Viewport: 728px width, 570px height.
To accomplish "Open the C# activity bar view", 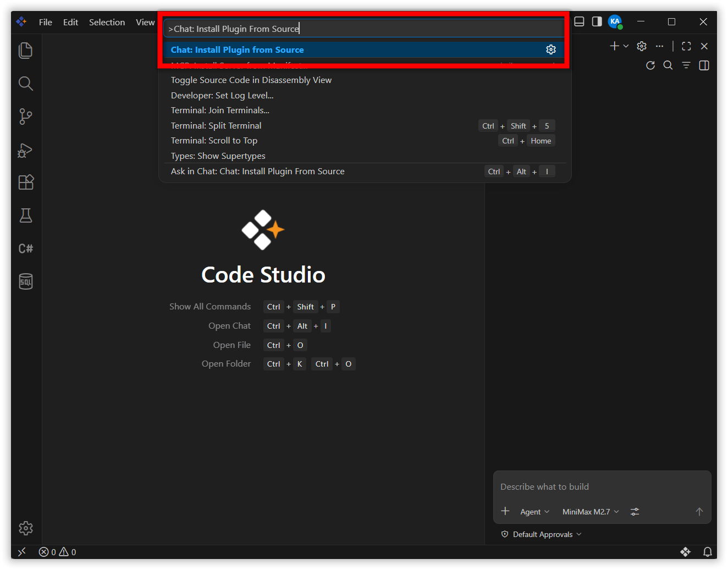I will coord(26,248).
